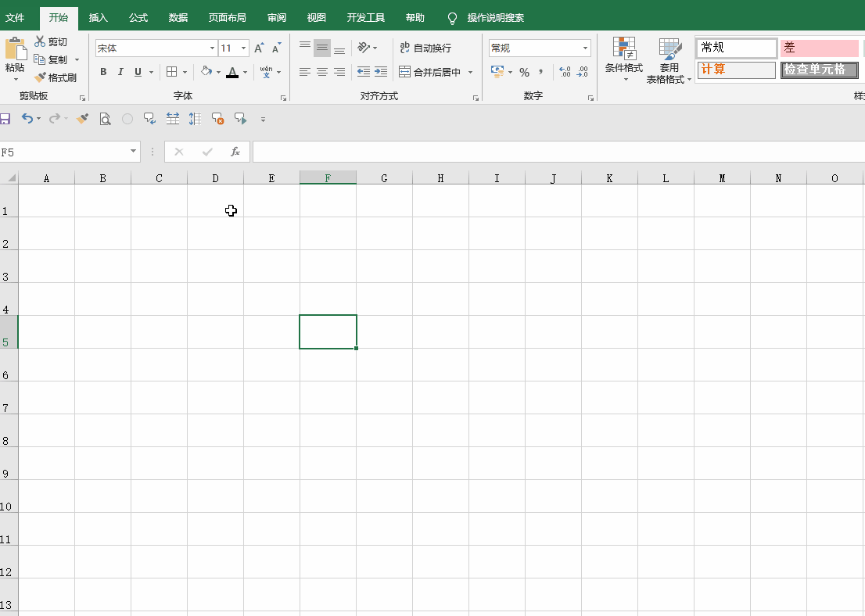865x616 pixels.
Task: Open the borders dropdown arrow
Action: (185, 72)
